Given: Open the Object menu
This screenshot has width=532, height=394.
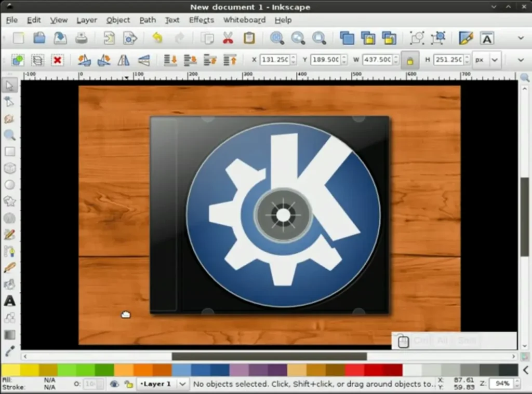Looking at the screenshot, I should [x=118, y=20].
